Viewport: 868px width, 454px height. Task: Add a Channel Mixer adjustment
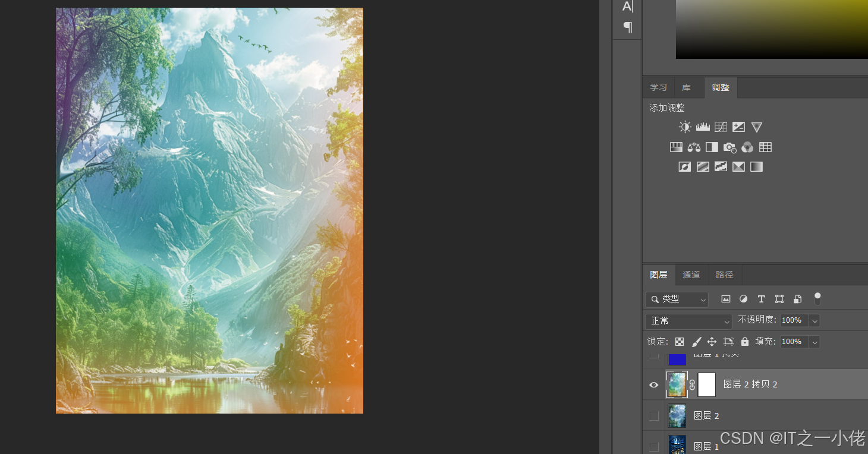click(x=747, y=147)
